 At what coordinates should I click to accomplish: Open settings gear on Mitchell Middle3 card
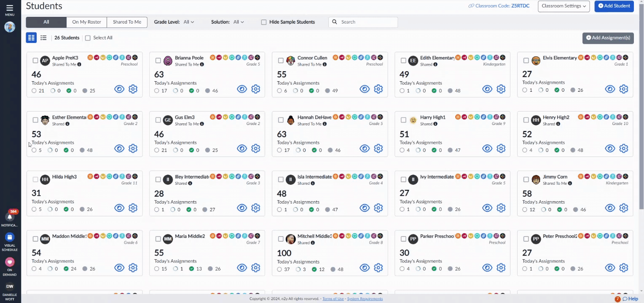(378, 268)
